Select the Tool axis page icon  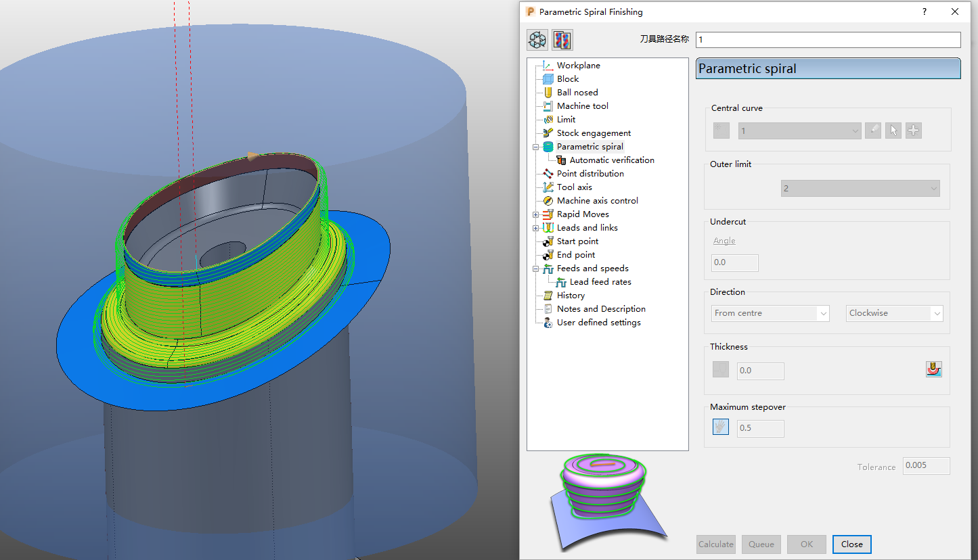548,187
